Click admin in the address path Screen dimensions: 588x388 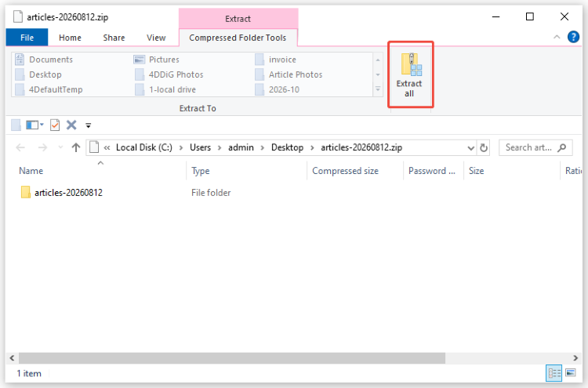[241, 147]
